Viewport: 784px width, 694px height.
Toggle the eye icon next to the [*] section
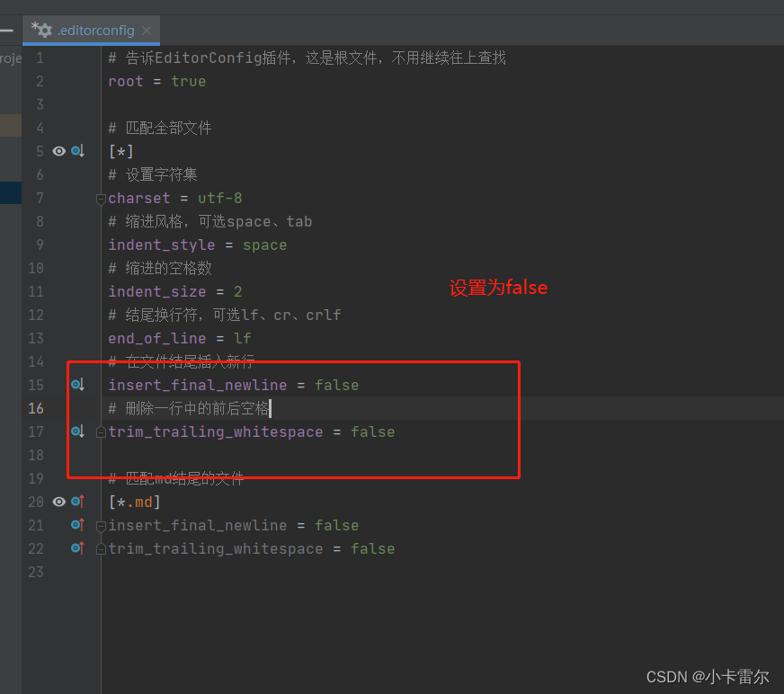[58, 151]
